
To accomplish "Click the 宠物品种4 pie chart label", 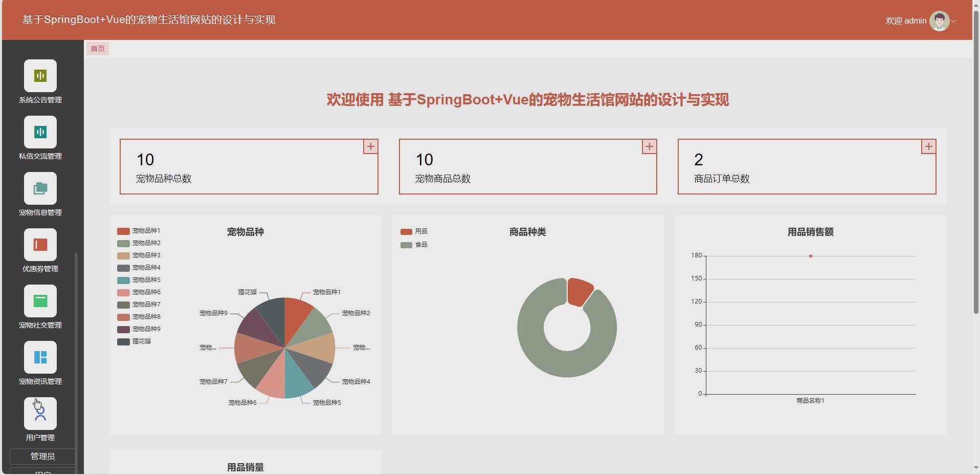I will (x=356, y=382).
